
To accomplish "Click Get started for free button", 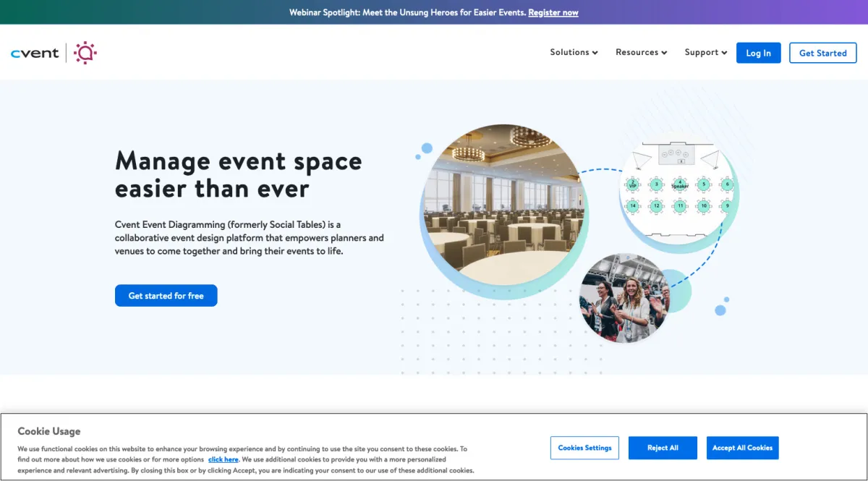I will pos(166,295).
